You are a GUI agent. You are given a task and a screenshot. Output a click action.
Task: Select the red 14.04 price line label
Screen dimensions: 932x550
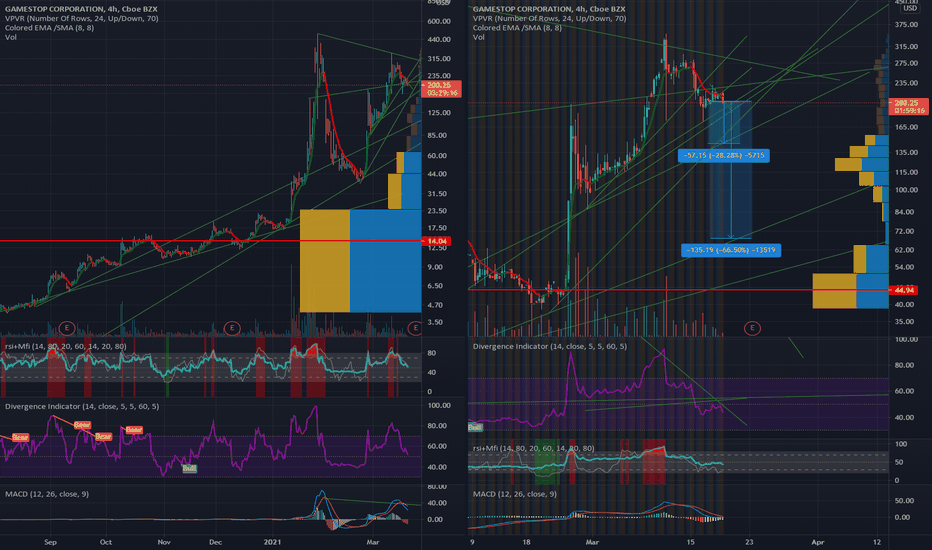point(437,241)
